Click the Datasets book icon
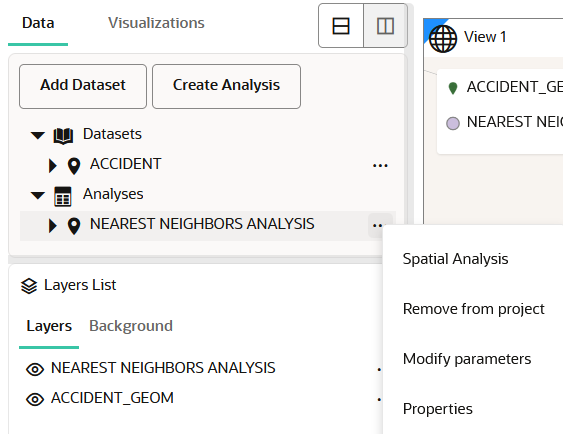This screenshot has height=434, width=563. (63, 136)
